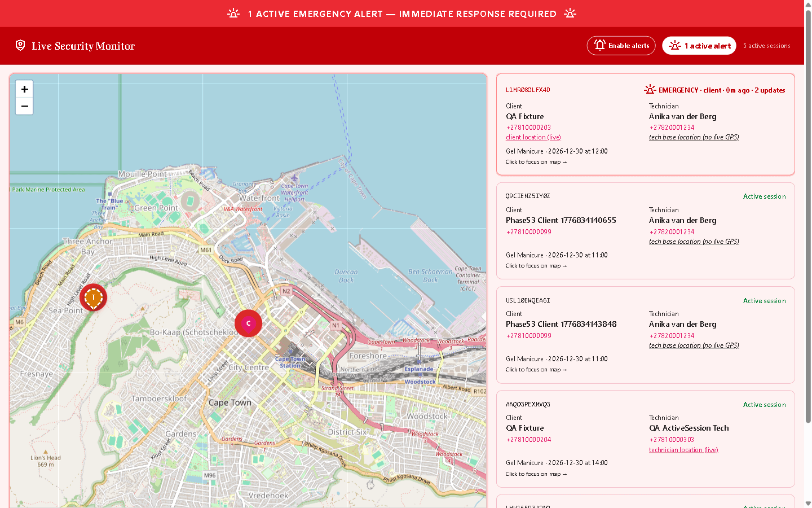Open the 1 active alert pill

tap(699, 46)
